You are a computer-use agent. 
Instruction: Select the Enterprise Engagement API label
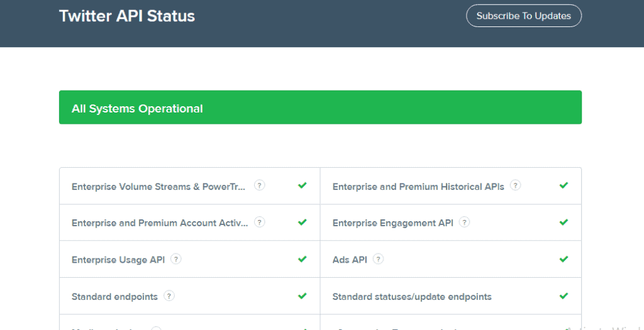pyautogui.click(x=392, y=223)
